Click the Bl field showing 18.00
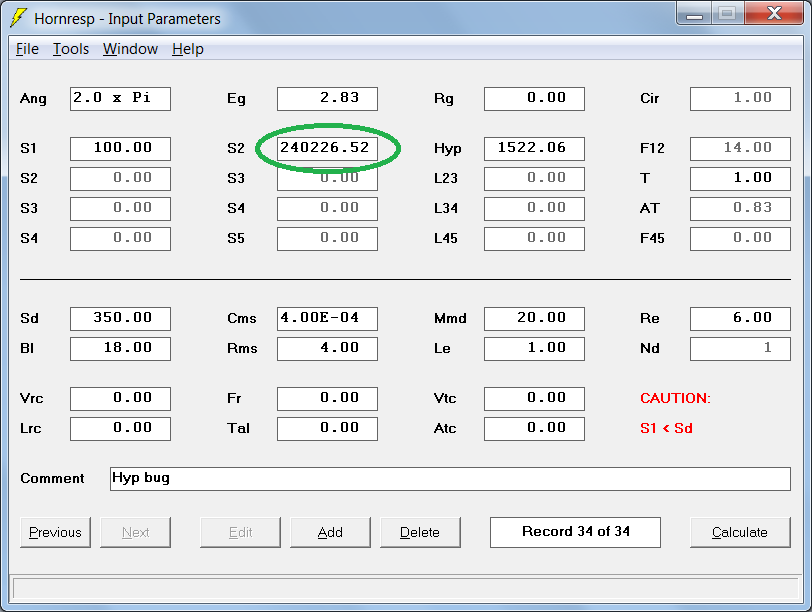 pos(120,348)
